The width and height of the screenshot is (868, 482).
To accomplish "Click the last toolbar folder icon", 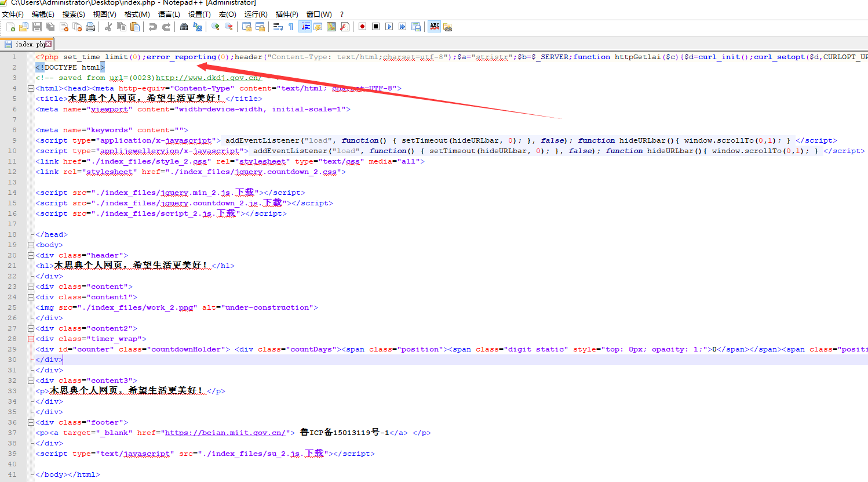I will click(x=448, y=27).
